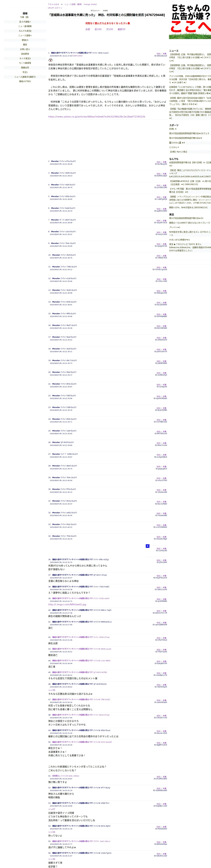Show the 前100 posts
211x868 pixels.
tap(98, 29)
